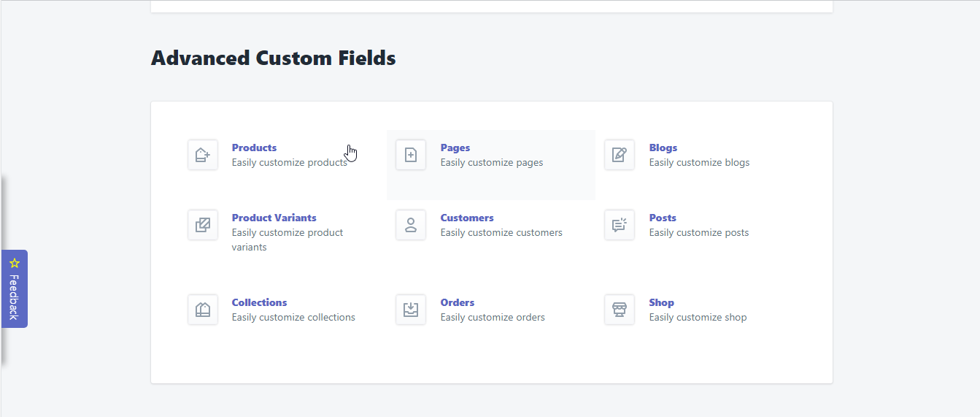Click the yellow star on Feedback tab
This screenshot has width=980, height=417.
click(x=14, y=263)
